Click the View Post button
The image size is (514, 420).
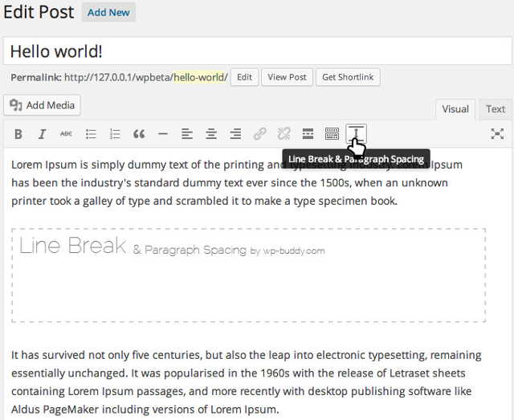coord(287,77)
